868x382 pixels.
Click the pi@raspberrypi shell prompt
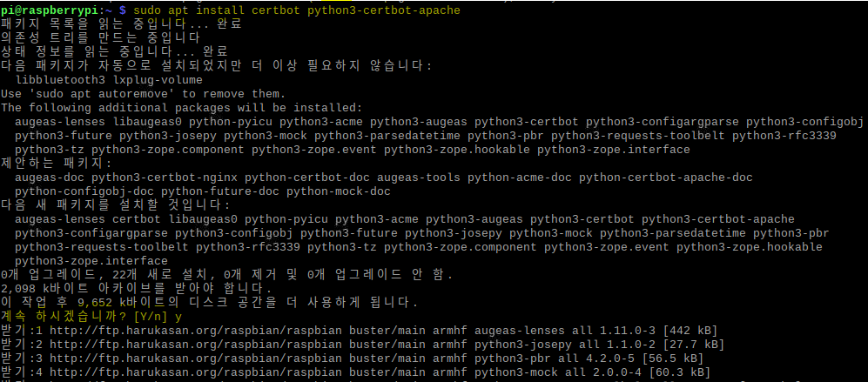64,10
